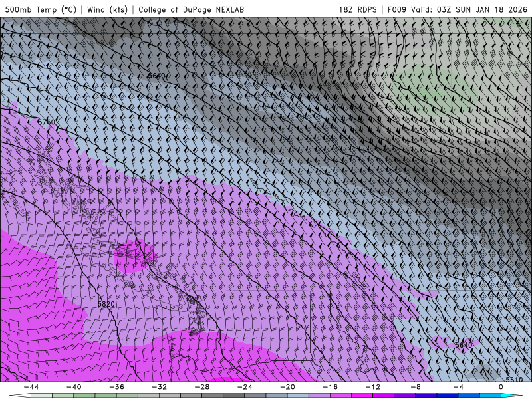This screenshot has width=532, height=399.
Task: Click the "-44" color scale label
Action: click(x=31, y=387)
